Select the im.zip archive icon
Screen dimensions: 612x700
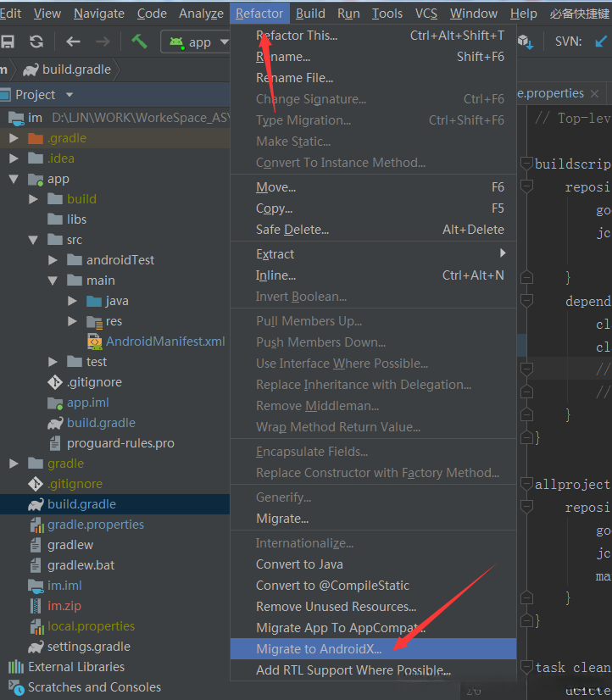36,606
